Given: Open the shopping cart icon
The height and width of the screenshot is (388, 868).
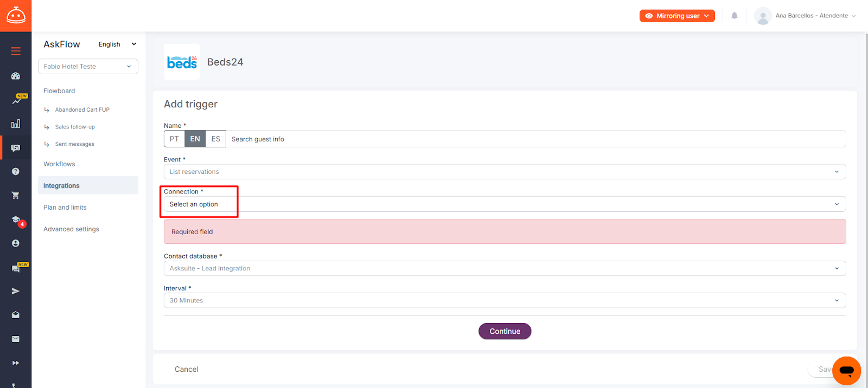Looking at the screenshot, I should [16, 196].
